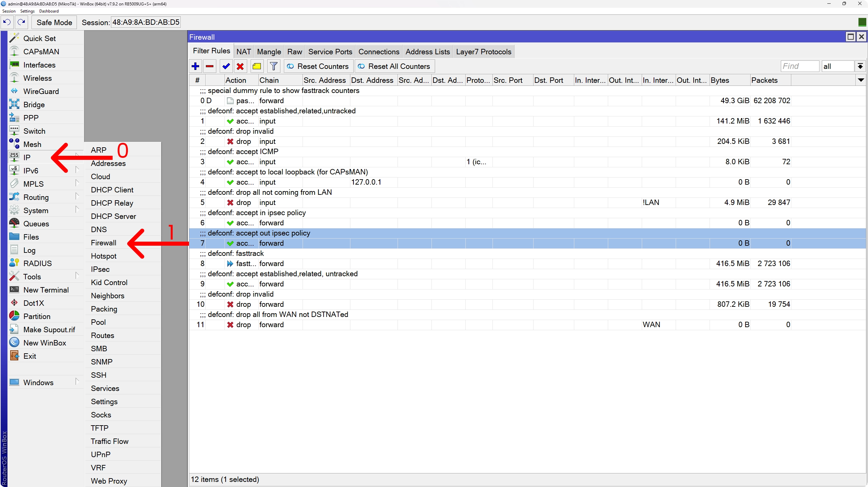Switch to the NAT tab
Viewport: 868px width, 487px height.
244,52
